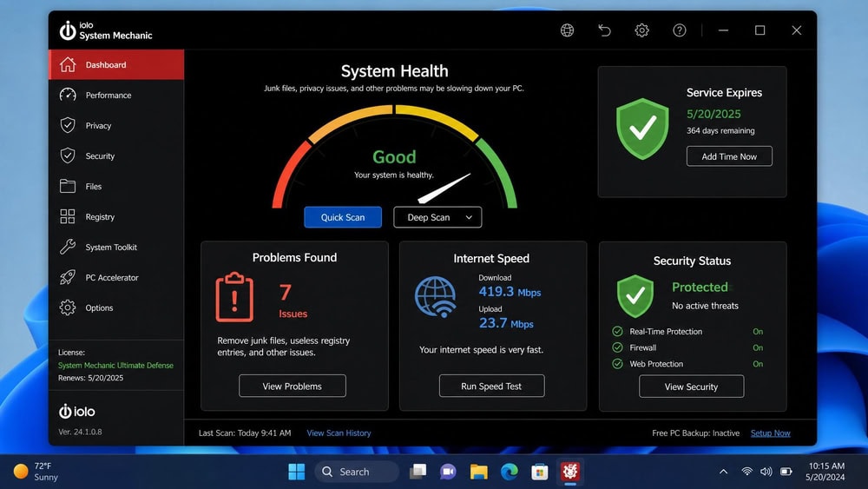
Task: Click the Options gear icon in sidebar
Action: pos(68,307)
